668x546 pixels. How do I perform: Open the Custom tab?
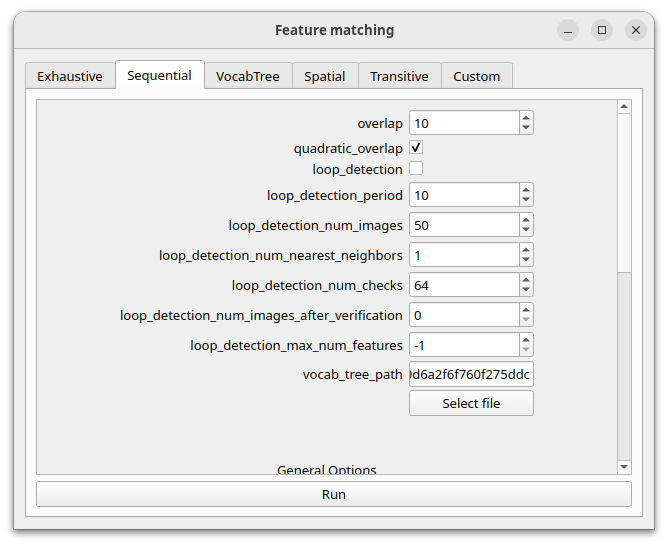point(477,76)
